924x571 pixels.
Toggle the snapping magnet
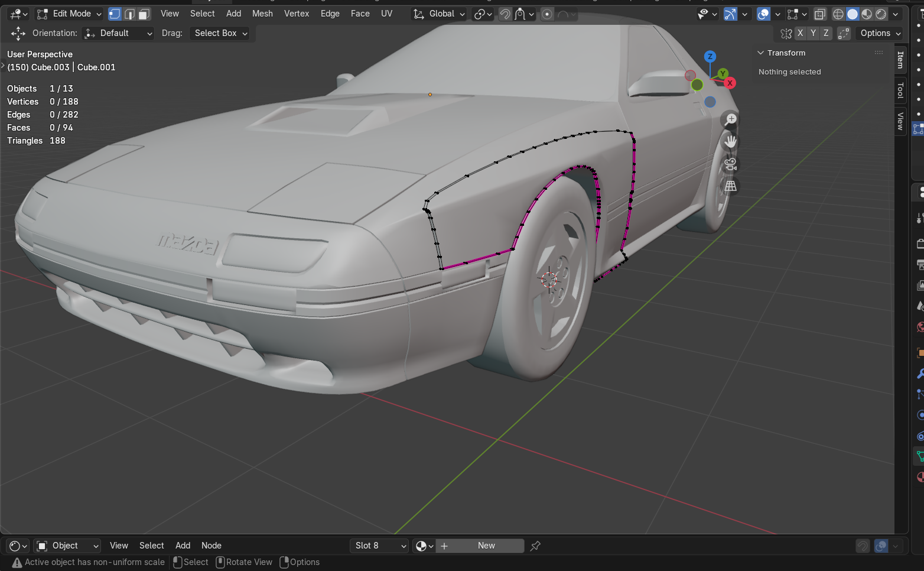click(505, 14)
